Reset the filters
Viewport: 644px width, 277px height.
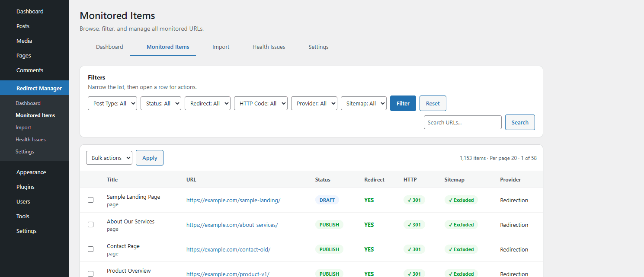coord(433,103)
